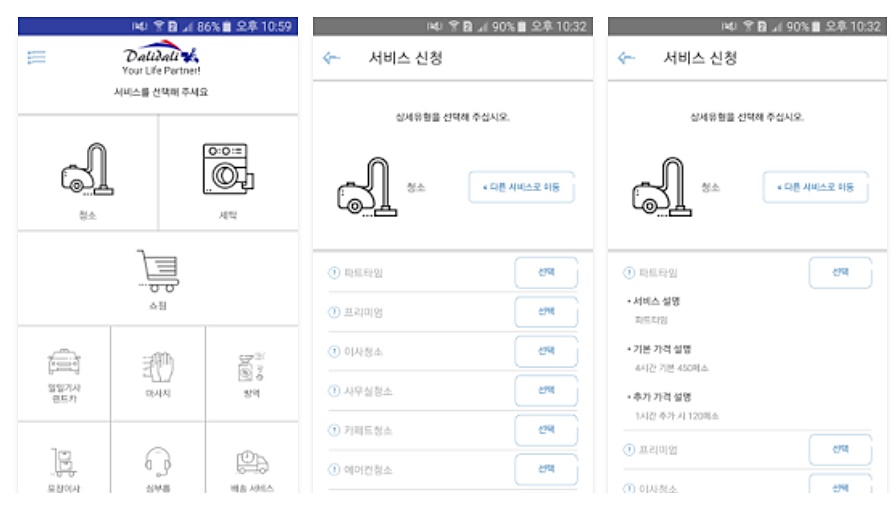Screen dimensions: 896x518
Task: Open the 배송 서비스 delivery truck icon
Action: (x=251, y=465)
